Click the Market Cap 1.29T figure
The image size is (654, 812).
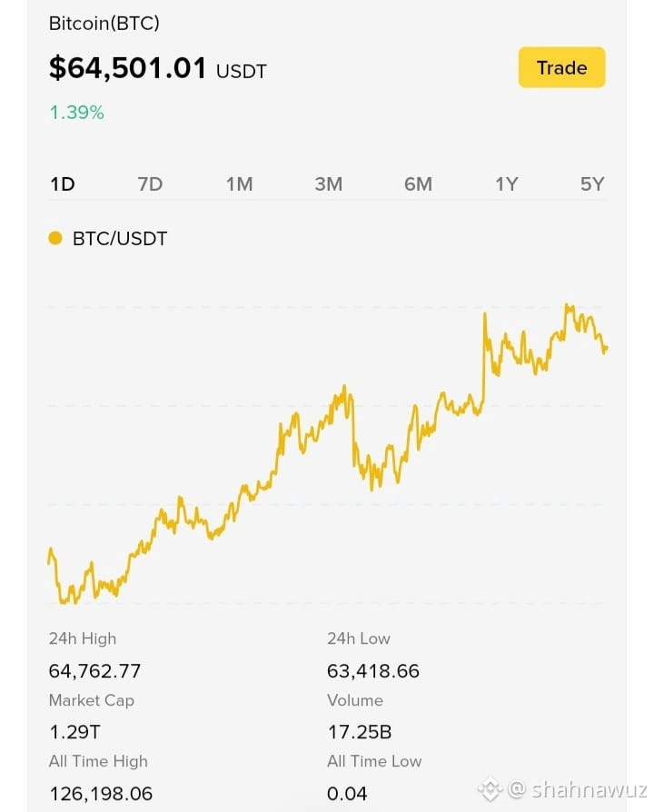coord(75,732)
